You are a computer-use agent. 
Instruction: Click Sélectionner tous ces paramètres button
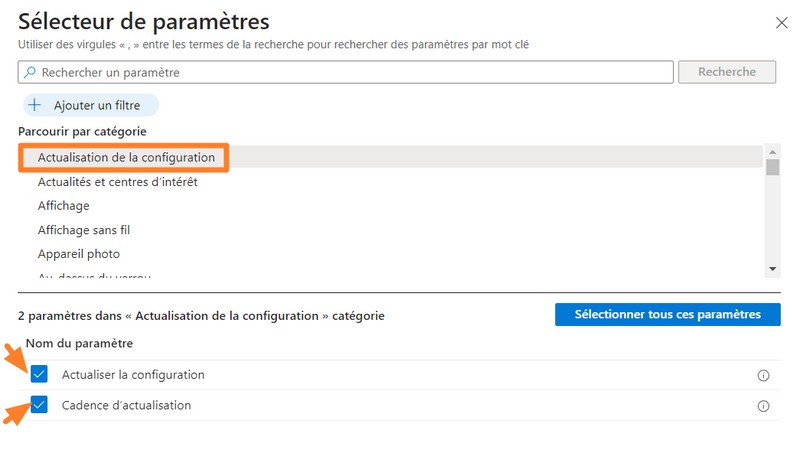pos(667,314)
